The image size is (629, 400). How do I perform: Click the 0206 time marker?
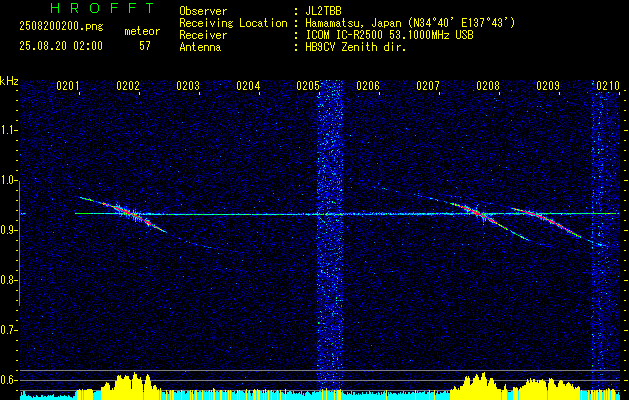(x=368, y=85)
